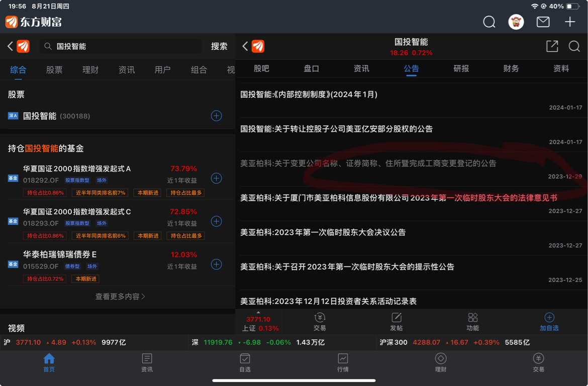
Task: Open 理财 in bottom navigation bar
Action: coord(441,363)
